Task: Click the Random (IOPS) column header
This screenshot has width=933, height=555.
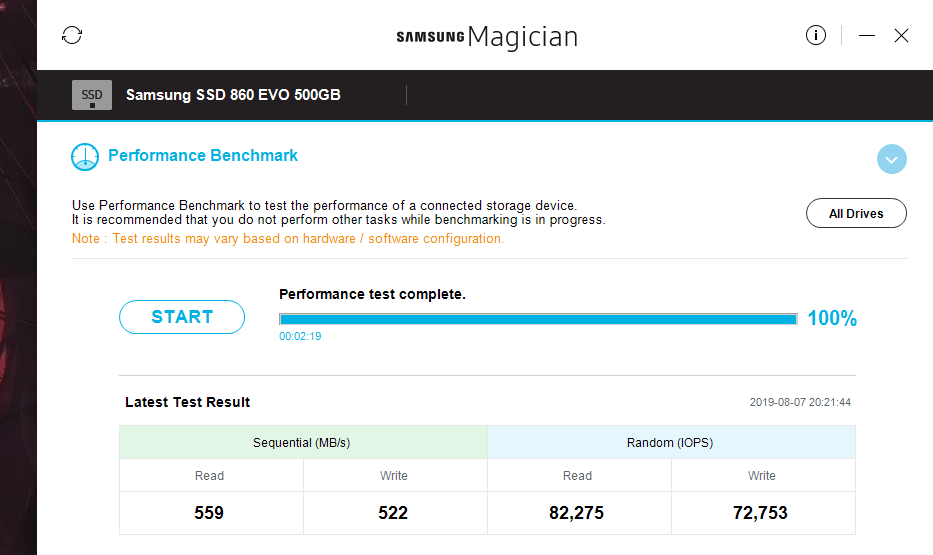Action: click(670, 442)
